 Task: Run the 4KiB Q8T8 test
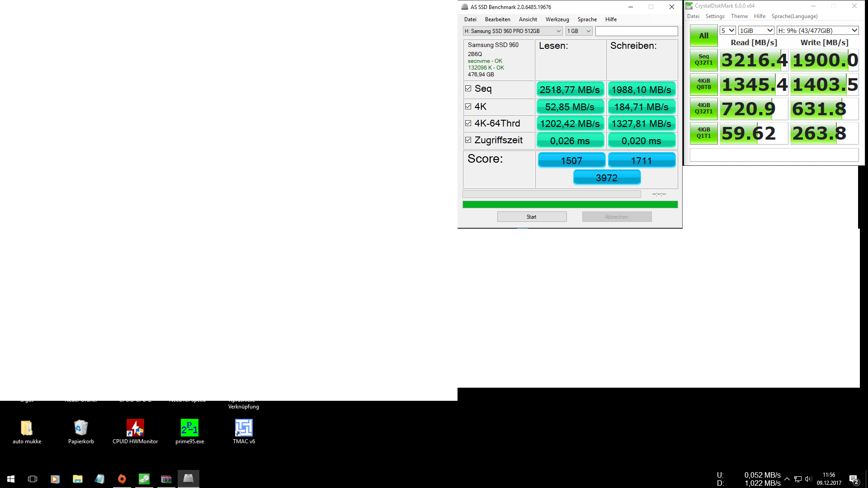coord(704,84)
